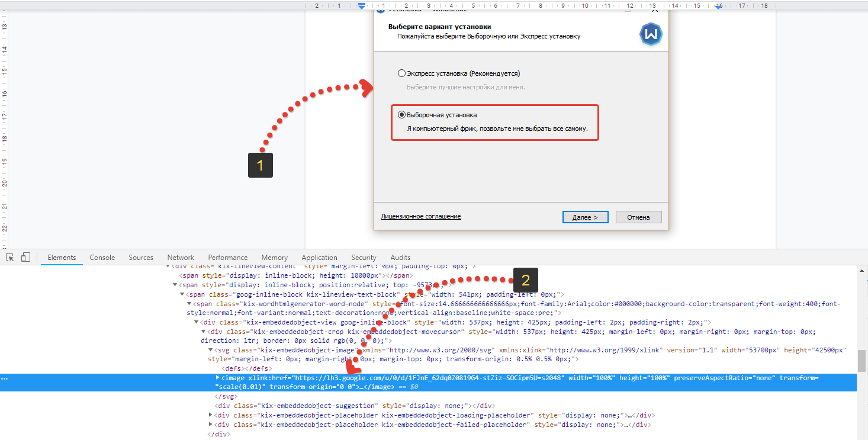
Task: Expand the failed-placeholder div node
Action: (211, 425)
